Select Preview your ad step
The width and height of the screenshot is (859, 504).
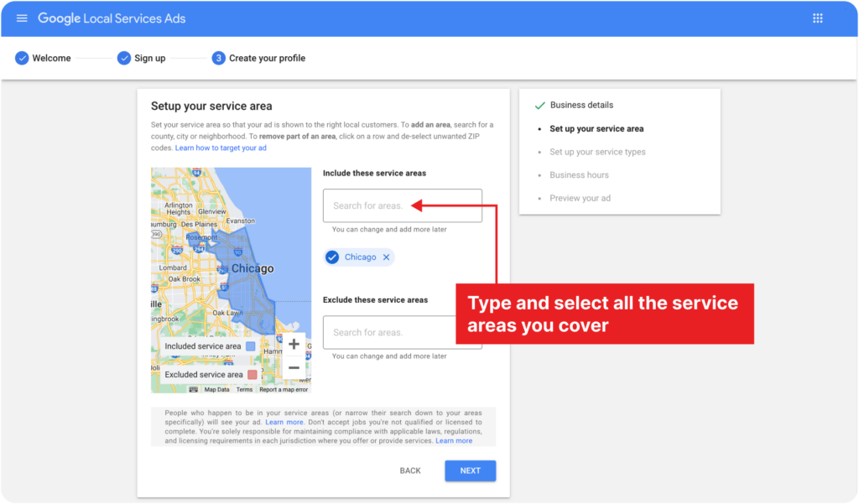coord(580,198)
